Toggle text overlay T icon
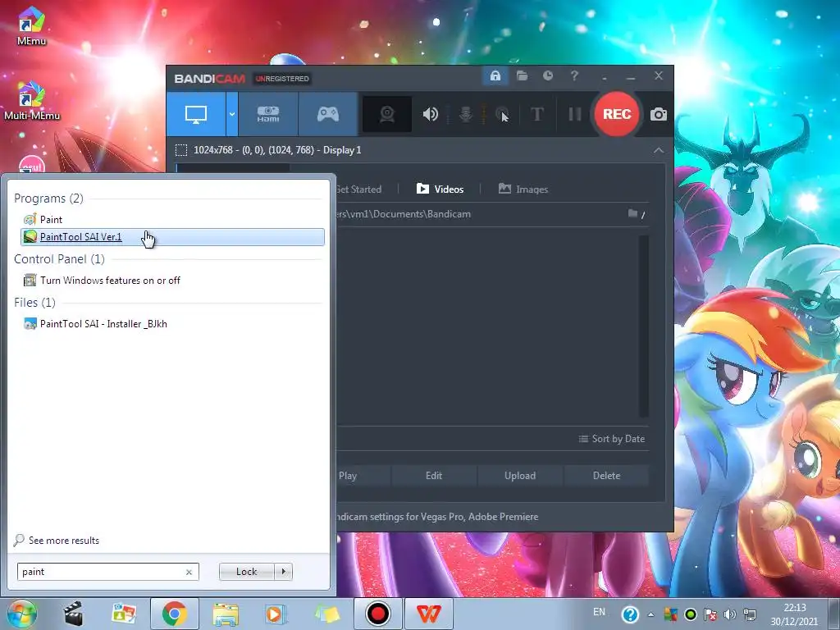 [537, 114]
